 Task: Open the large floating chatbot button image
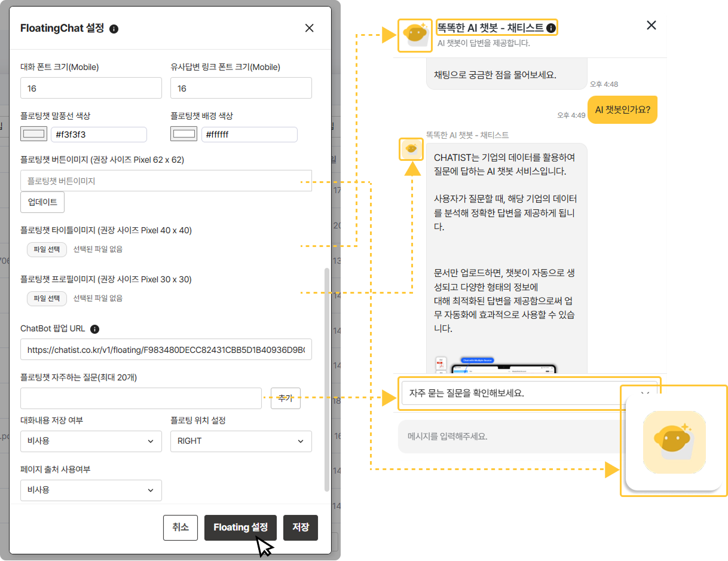pyautogui.click(x=674, y=442)
